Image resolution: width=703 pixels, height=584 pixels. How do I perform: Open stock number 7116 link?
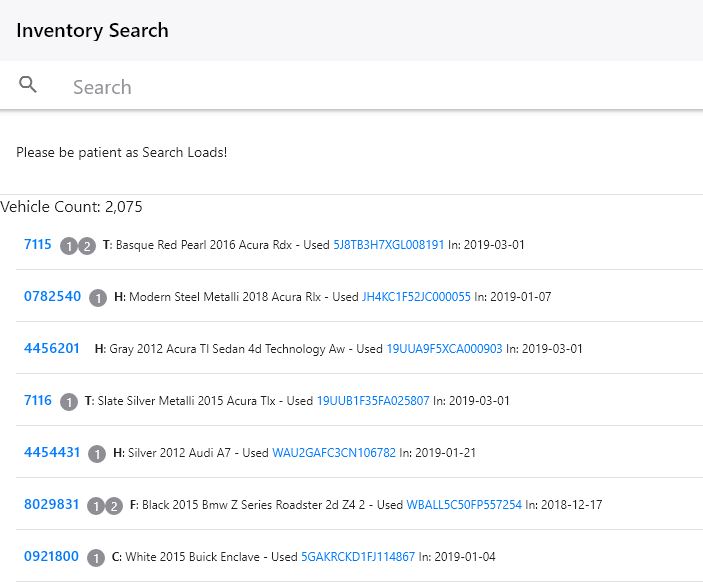[38, 400]
